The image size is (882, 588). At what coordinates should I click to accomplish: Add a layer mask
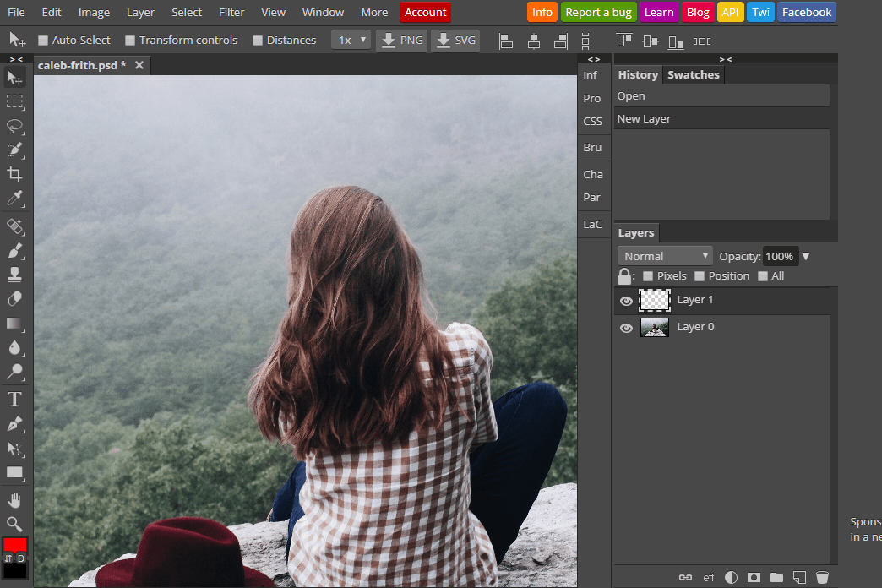[x=753, y=577]
